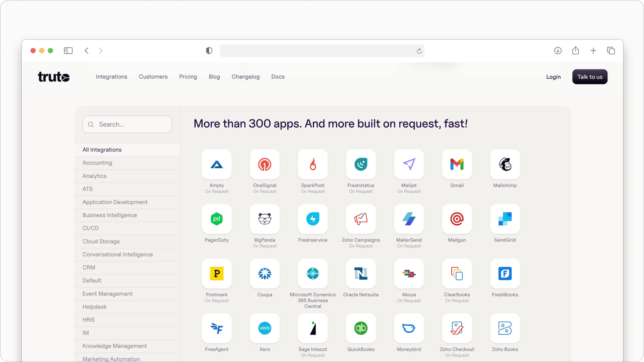Open the SparkPost flame icon
The image size is (644, 362).
tap(313, 164)
